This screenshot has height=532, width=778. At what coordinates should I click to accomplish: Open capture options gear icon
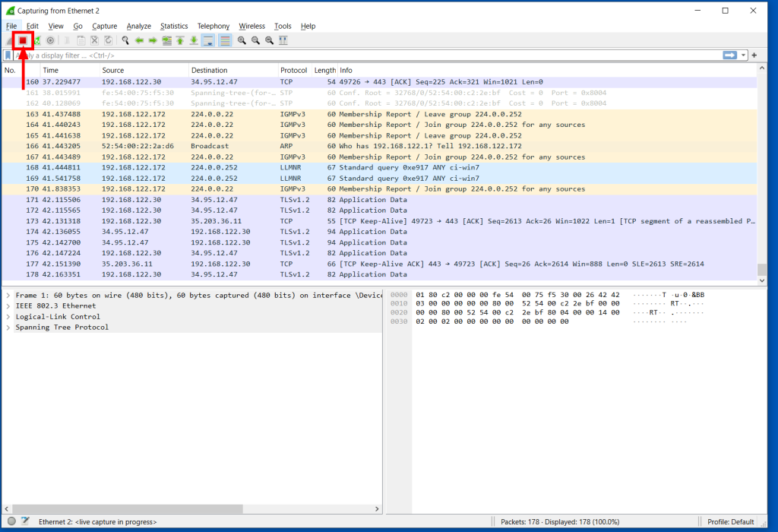coord(51,40)
